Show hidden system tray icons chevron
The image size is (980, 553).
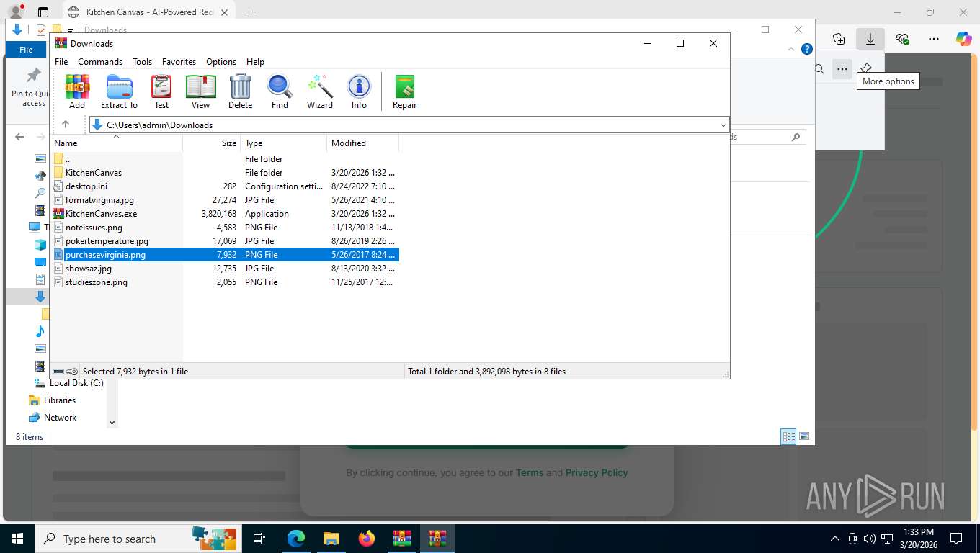pyautogui.click(x=835, y=539)
